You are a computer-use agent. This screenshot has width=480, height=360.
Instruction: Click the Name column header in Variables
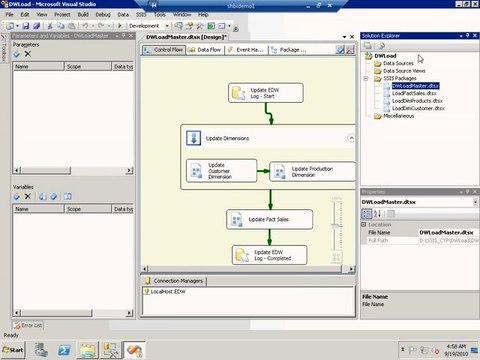coord(38,209)
